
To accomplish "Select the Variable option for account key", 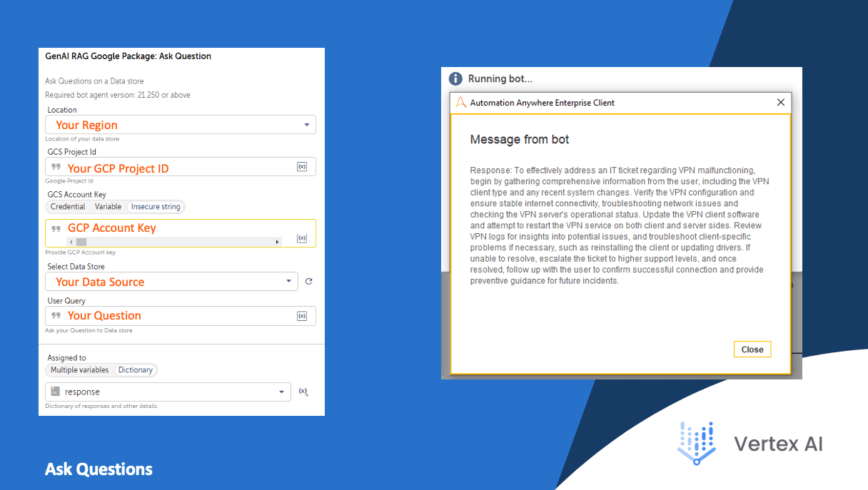I will tap(108, 207).
